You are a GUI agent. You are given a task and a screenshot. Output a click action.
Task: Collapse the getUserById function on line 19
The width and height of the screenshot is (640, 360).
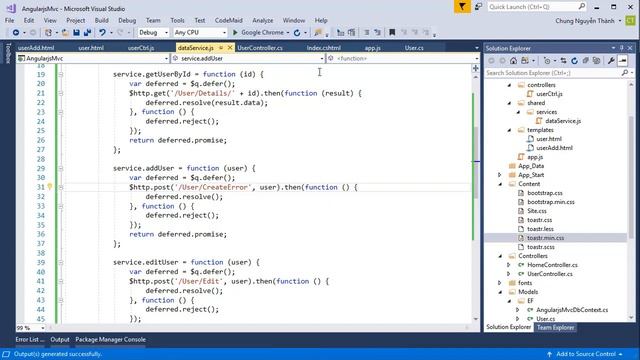click(x=60, y=74)
